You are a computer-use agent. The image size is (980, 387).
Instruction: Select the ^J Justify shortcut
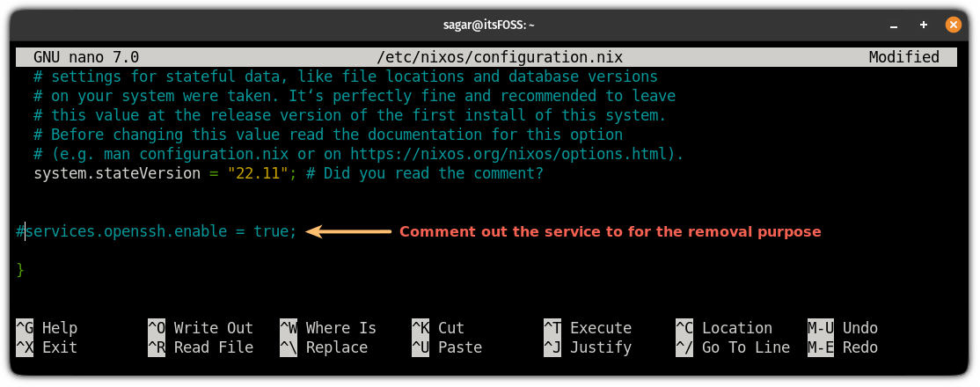click(588, 347)
